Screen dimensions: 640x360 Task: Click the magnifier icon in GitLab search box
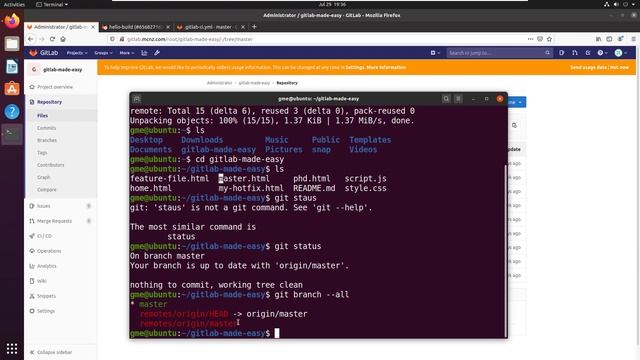point(547,53)
